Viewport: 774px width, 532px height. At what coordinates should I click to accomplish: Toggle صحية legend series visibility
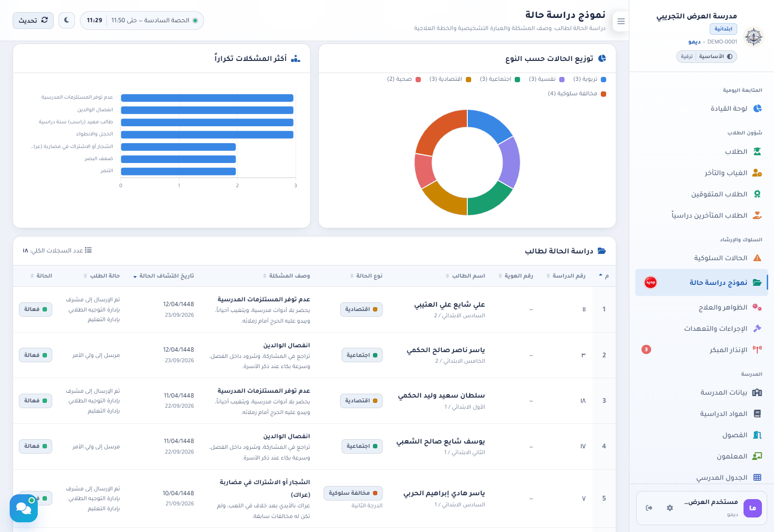tap(403, 79)
